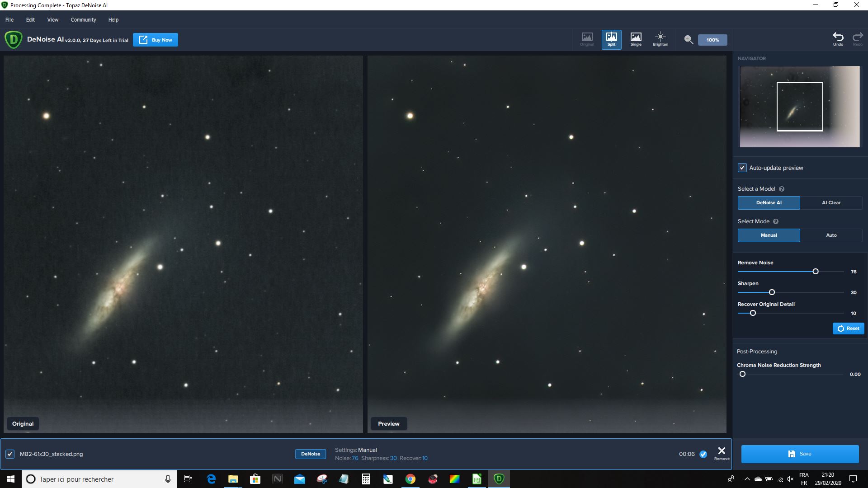Toggle Auto-update preview checkbox
This screenshot has width=868, height=488.
742,168
